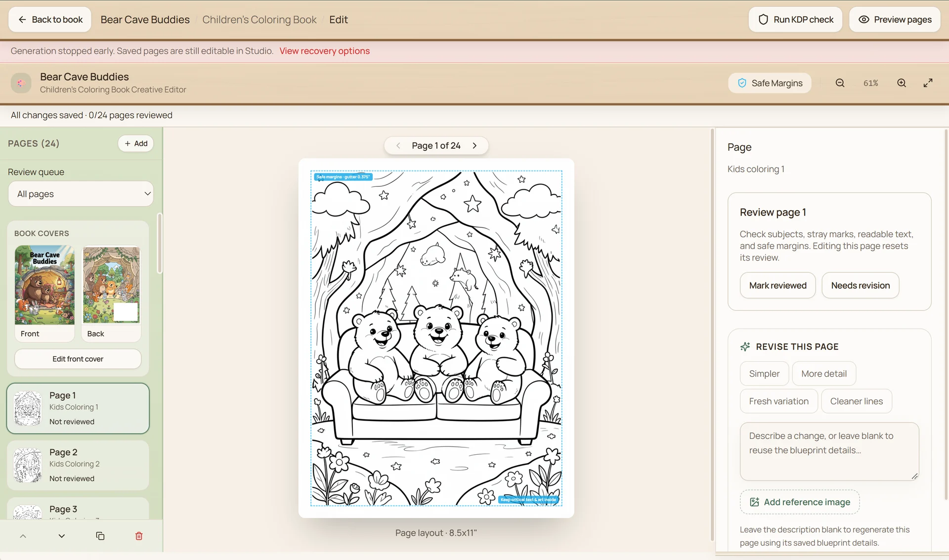Duplicate the selected page
The height and width of the screenshot is (560, 949).
(100, 536)
